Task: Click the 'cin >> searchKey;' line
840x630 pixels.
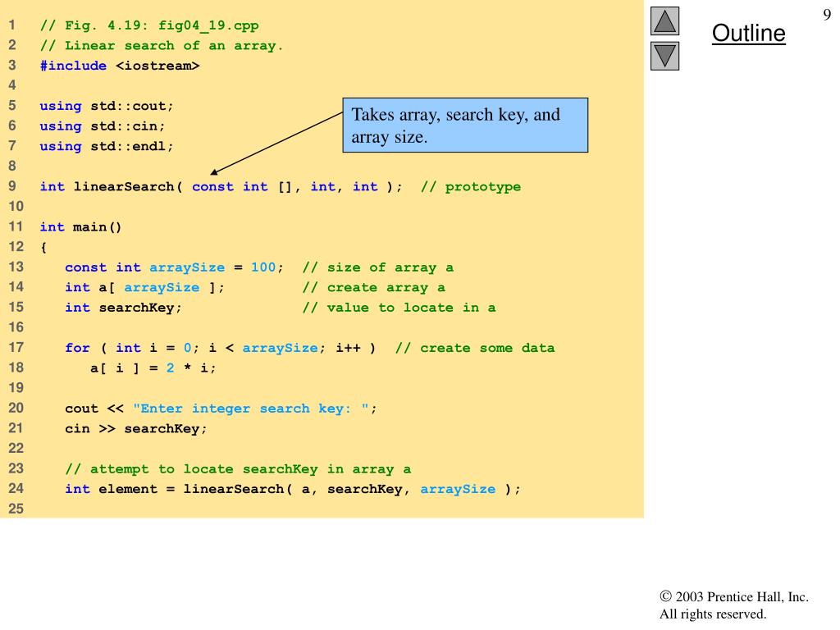Action: click(136, 429)
